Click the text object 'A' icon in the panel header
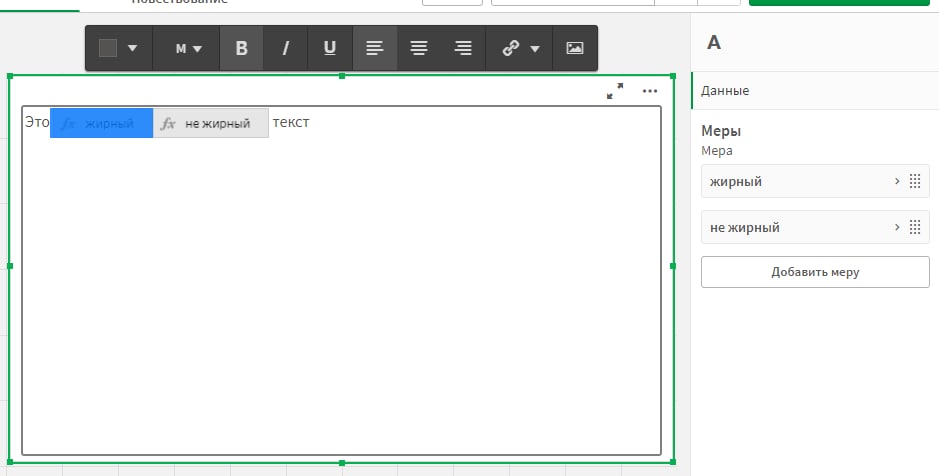 (x=714, y=43)
